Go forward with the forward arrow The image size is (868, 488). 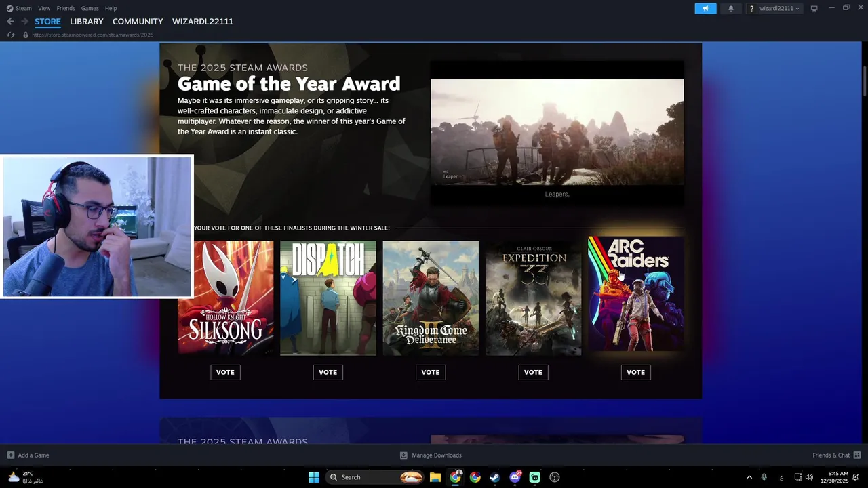click(24, 22)
